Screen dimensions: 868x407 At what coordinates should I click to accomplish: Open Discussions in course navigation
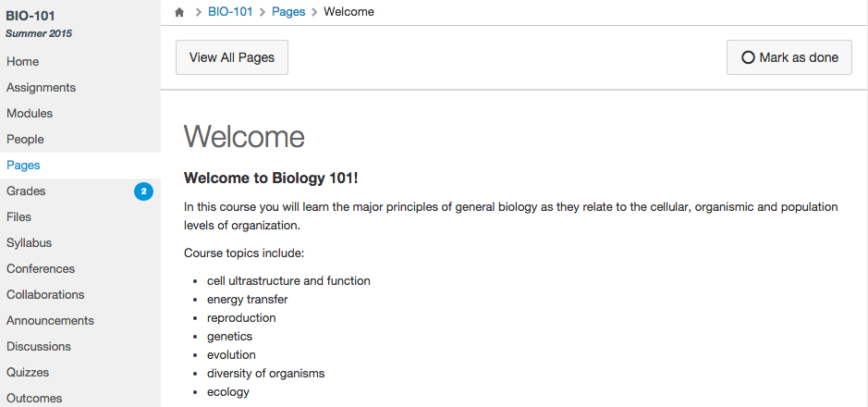tap(39, 347)
